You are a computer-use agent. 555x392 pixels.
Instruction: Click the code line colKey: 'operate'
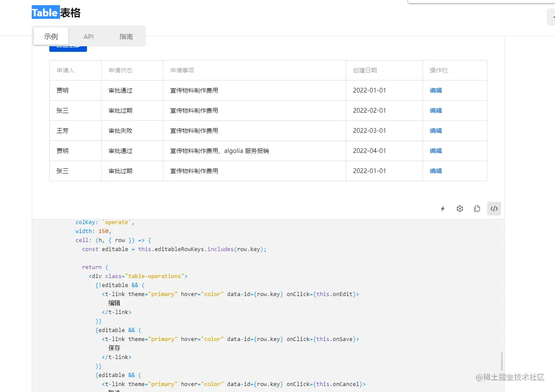105,222
